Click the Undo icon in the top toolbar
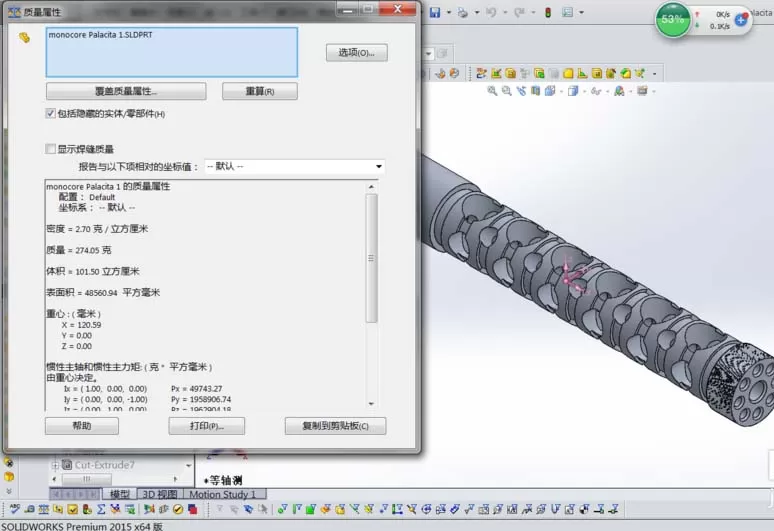This screenshot has width=774, height=531. pos(491,12)
